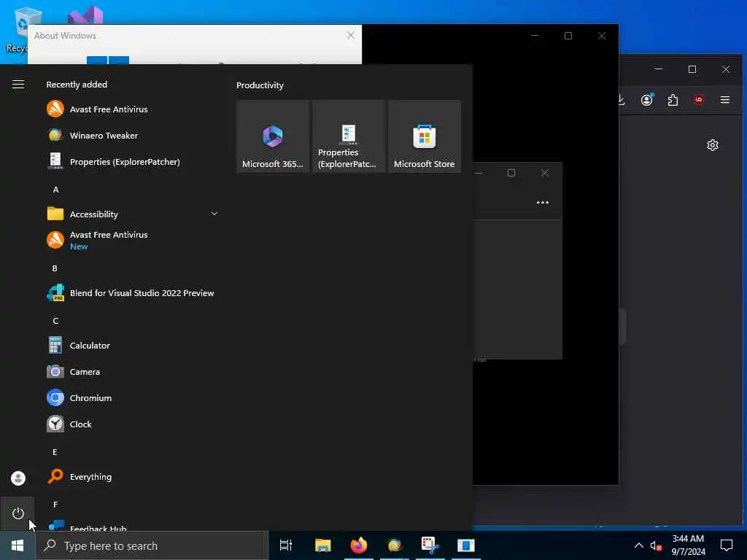
Task: Click the Properties (ExplorerPatcher) tile
Action: point(349,136)
